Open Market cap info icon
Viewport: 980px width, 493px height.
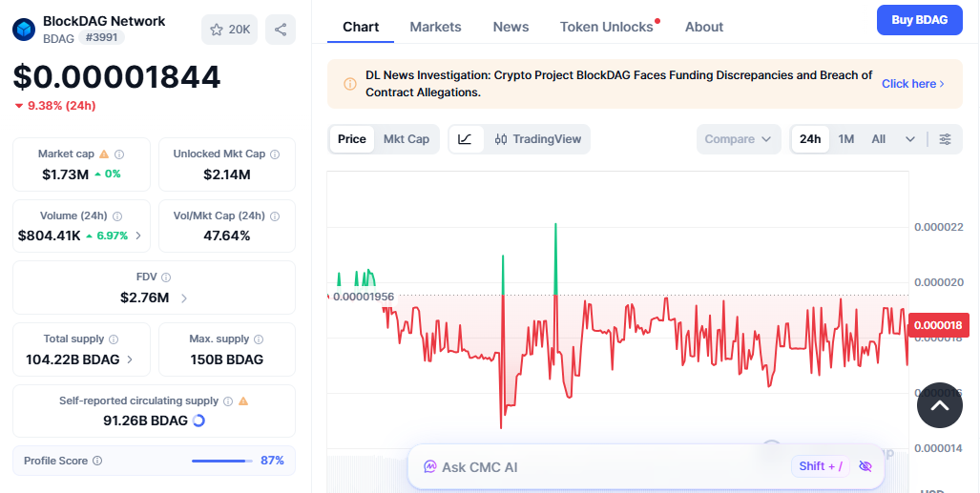(119, 154)
